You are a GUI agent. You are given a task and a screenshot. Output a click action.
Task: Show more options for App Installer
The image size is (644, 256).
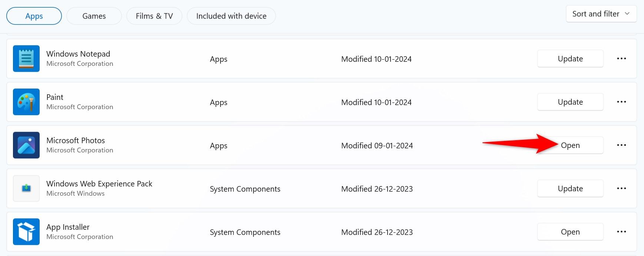click(x=621, y=232)
